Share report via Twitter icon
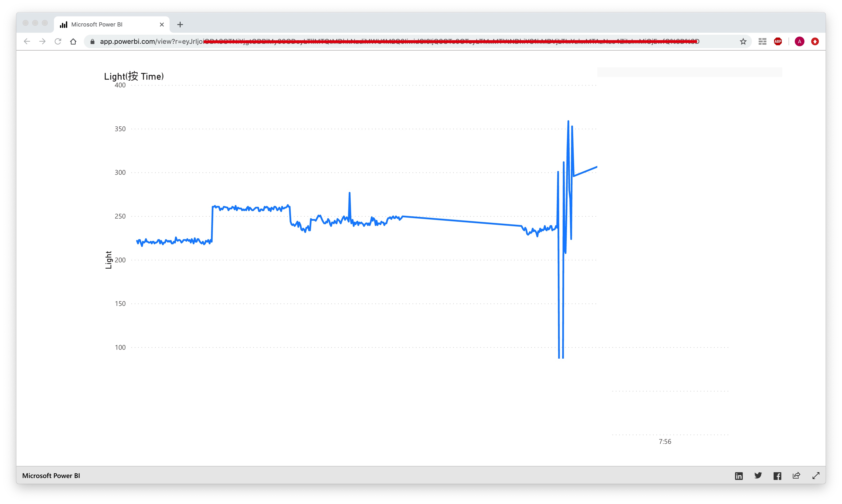Viewport: 842px width, 504px height. [758, 475]
